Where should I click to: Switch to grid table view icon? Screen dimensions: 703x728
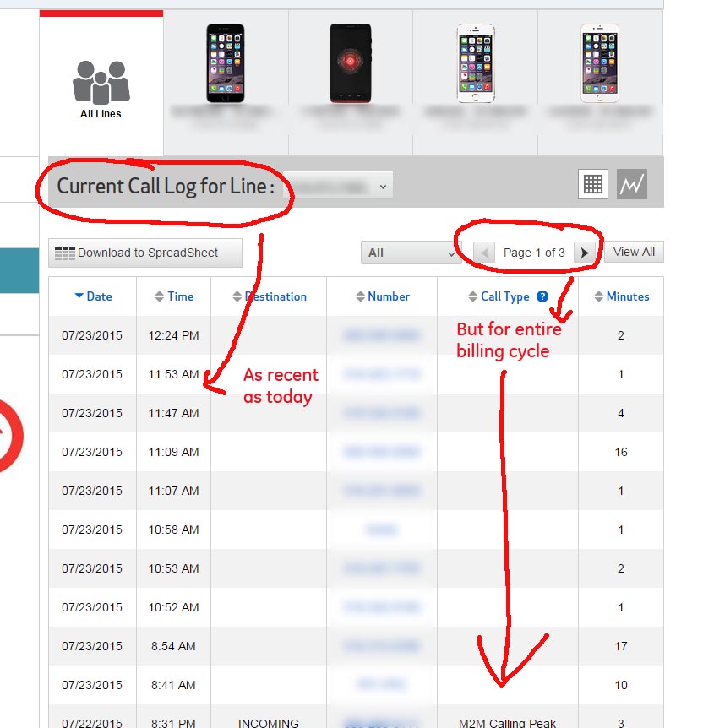592,184
